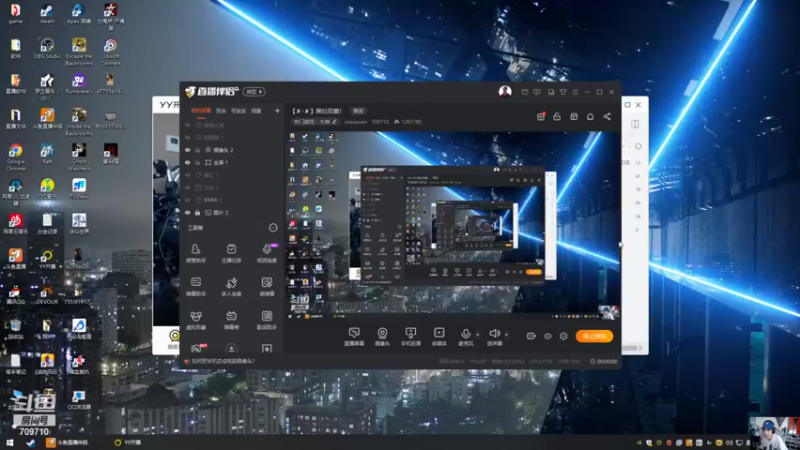Viewport: 800px width, 450px height.
Task: Click the funnel-shaped icon in title bar
Action: [x=563, y=92]
